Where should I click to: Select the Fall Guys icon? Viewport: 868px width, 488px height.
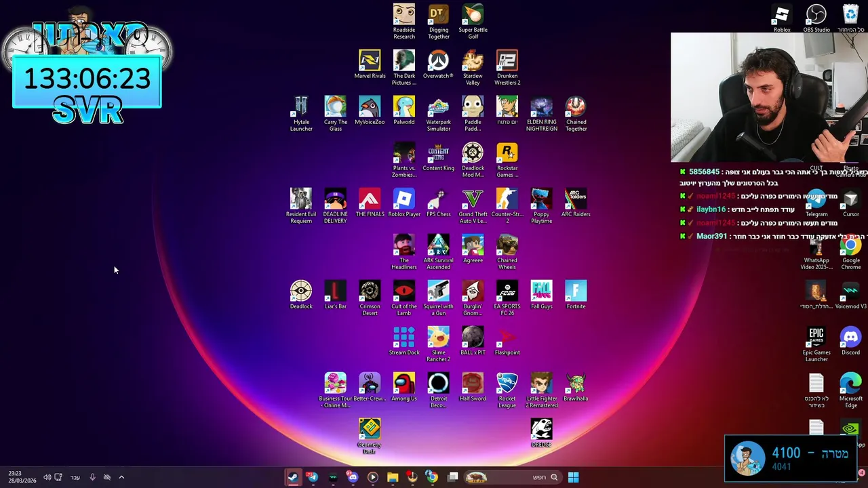pyautogui.click(x=541, y=295)
